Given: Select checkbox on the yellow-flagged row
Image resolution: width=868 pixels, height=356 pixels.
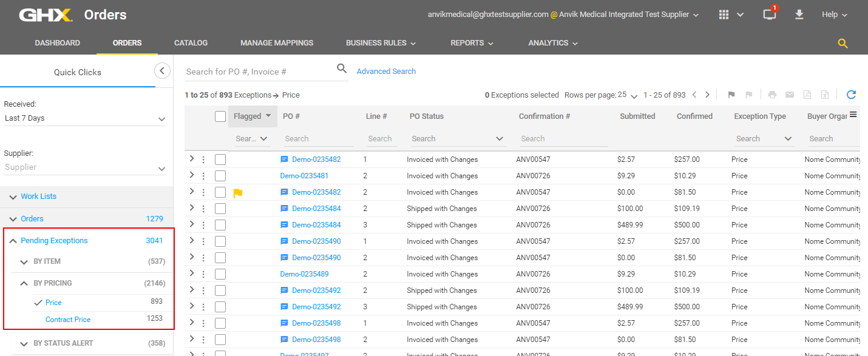Looking at the screenshot, I should [x=220, y=192].
